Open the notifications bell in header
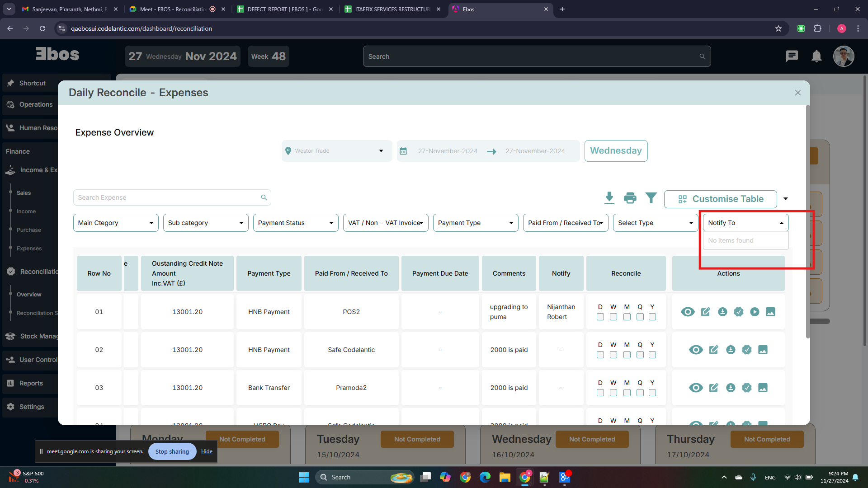 (x=816, y=56)
